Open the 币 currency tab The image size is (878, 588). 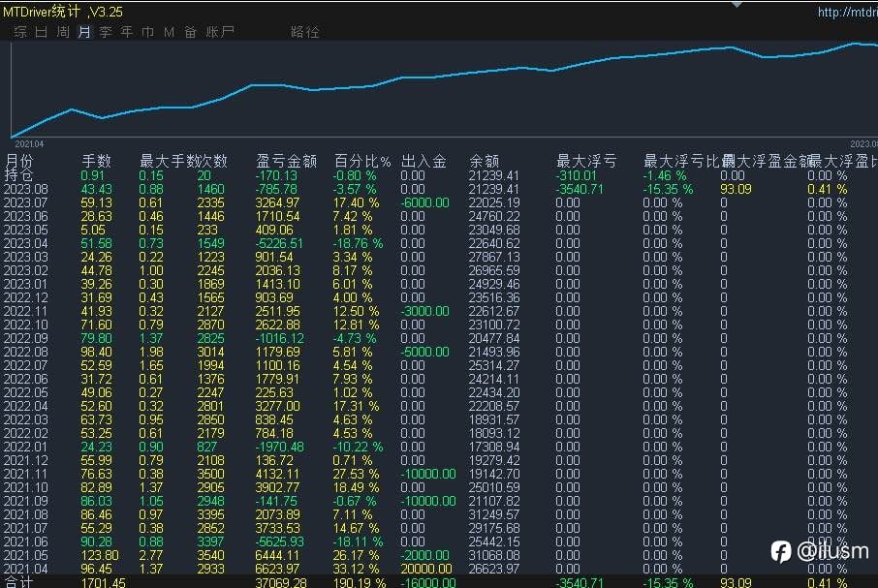[x=148, y=32]
